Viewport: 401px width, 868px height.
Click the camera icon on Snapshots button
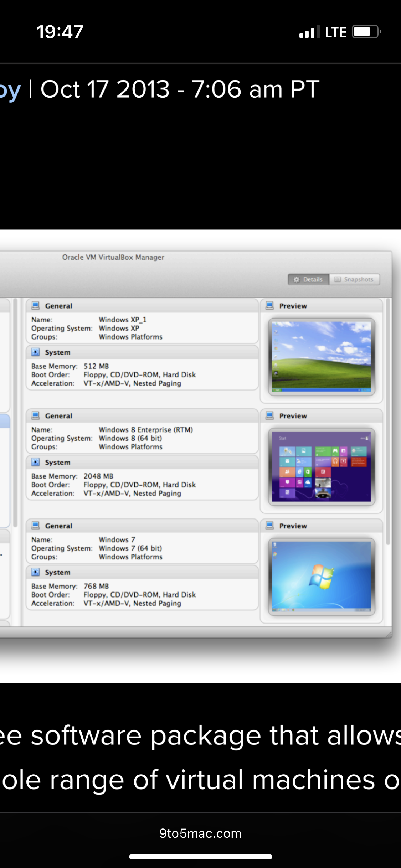click(338, 280)
